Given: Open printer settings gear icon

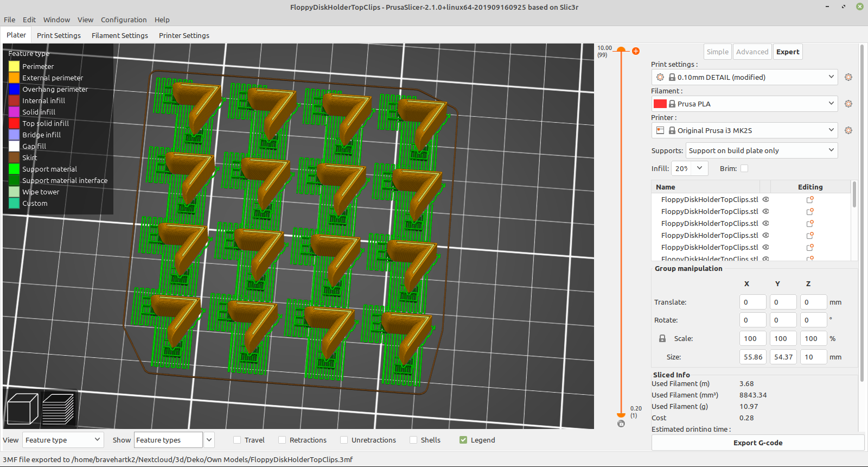Looking at the screenshot, I should [848, 130].
